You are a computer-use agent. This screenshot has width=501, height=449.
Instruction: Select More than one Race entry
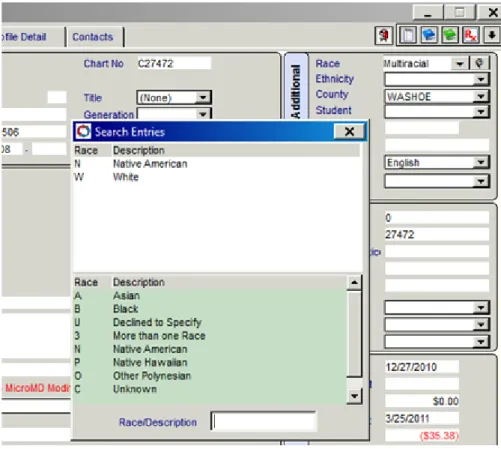[x=210, y=336]
